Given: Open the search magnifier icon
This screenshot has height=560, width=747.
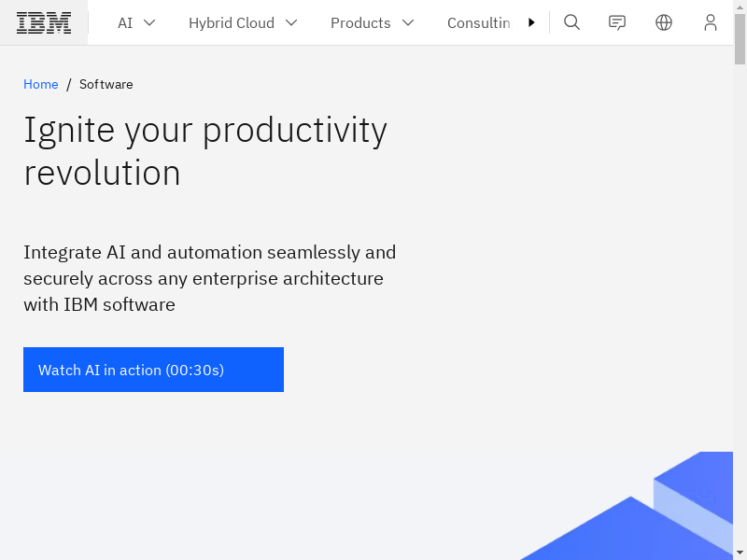Looking at the screenshot, I should 572,22.
